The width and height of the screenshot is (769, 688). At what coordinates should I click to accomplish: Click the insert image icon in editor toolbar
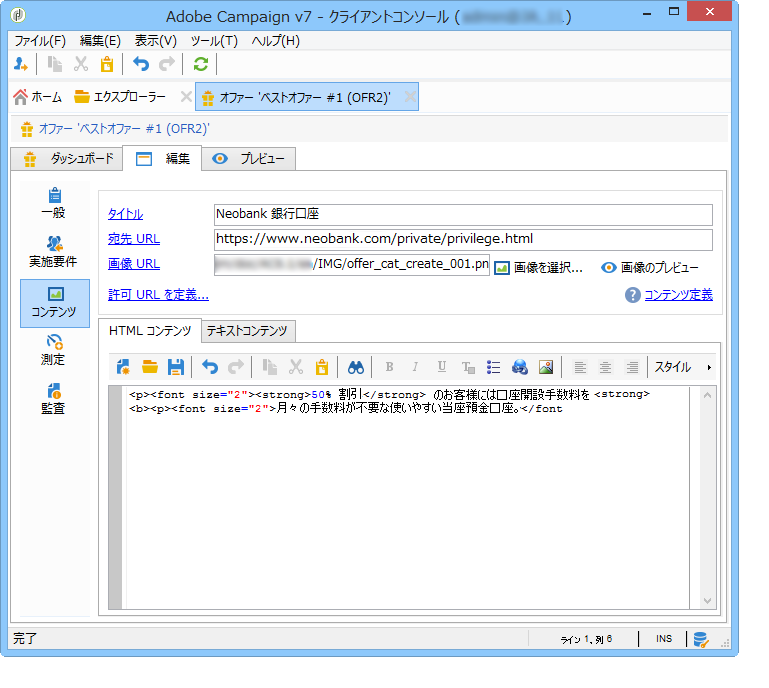[x=546, y=367]
